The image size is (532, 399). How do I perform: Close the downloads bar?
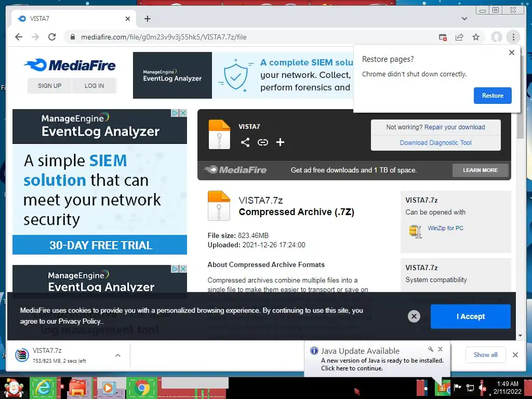pyautogui.click(x=515, y=355)
